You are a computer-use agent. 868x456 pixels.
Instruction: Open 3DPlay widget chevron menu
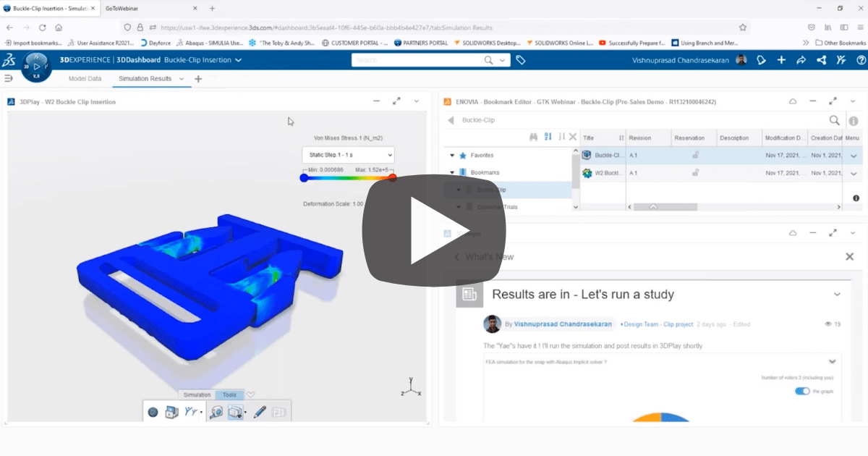click(x=415, y=101)
